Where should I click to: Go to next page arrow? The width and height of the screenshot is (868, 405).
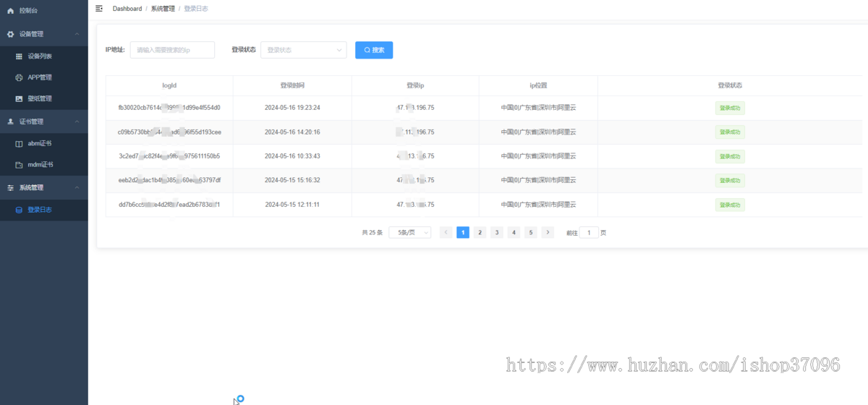point(548,232)
